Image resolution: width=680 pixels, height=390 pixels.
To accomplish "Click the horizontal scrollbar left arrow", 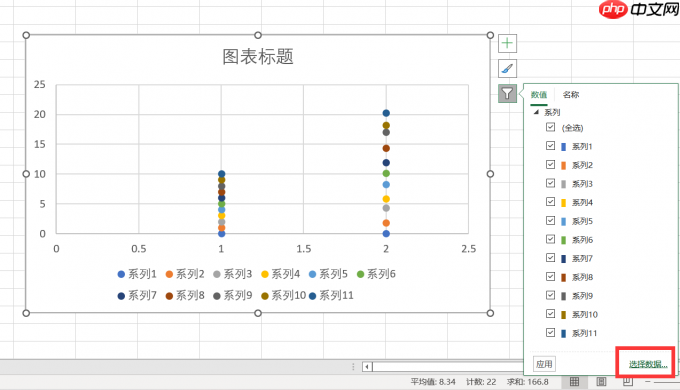I will (367, 367).
